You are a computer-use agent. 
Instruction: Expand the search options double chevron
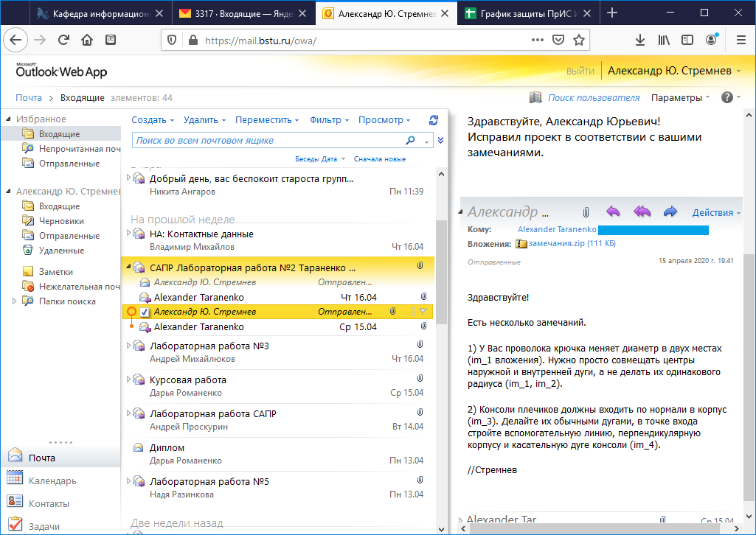(440, 140)
